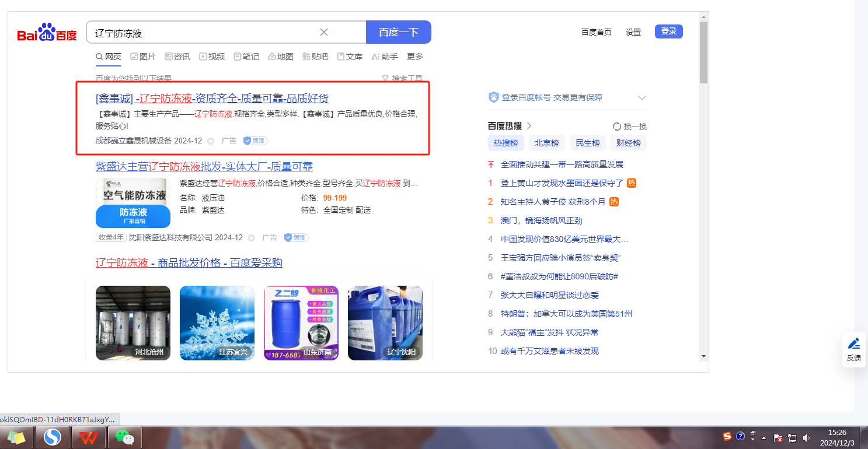Switch to the 民生榜 tab
This screenshot has width=868, height=449.
click(588, 143)
